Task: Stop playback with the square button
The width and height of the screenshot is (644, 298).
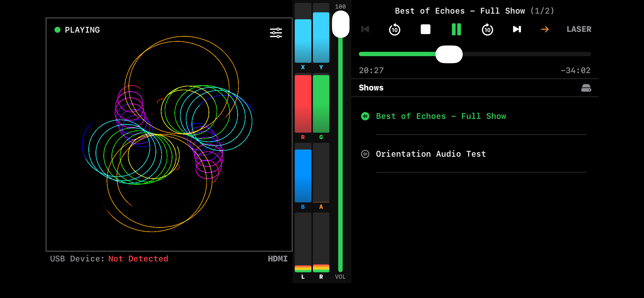Action: pyautogui.click(x=425, y=29)
